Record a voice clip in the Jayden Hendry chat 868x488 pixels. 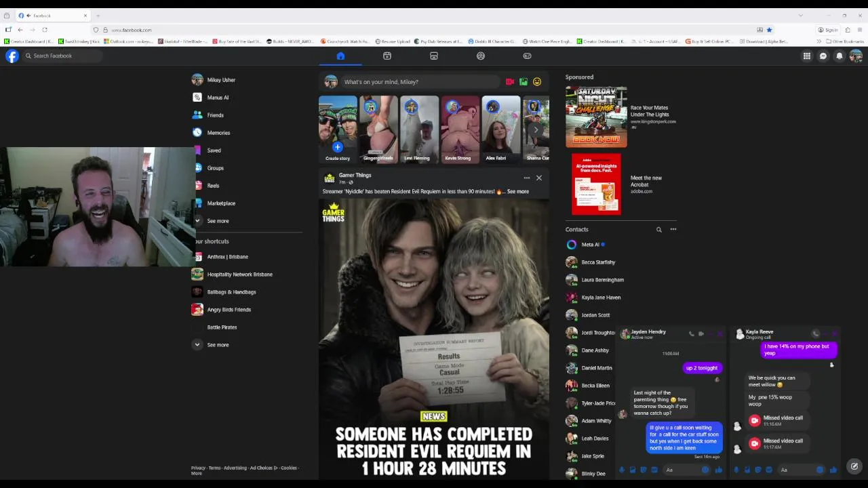point(622,470)
